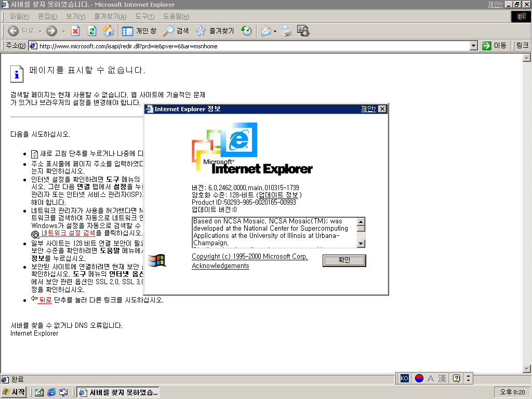532x399 pixels.
Task: Open the 도움말(H) menu
Action: click(x=176, y=16)
